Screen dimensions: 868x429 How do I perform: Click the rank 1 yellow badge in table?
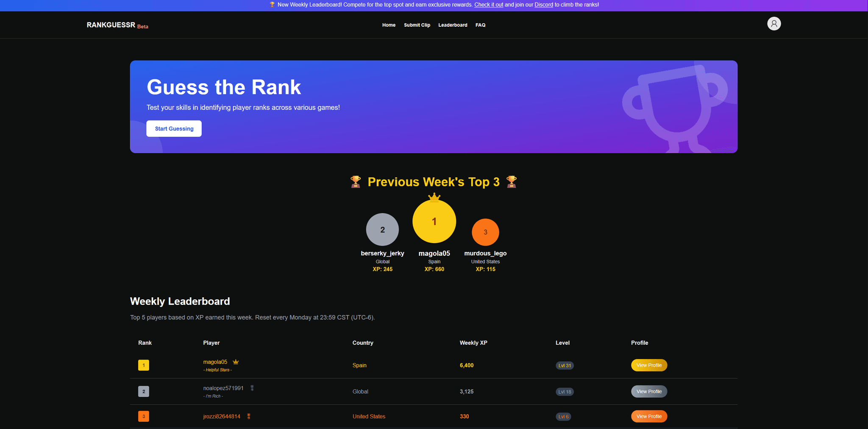144,365
